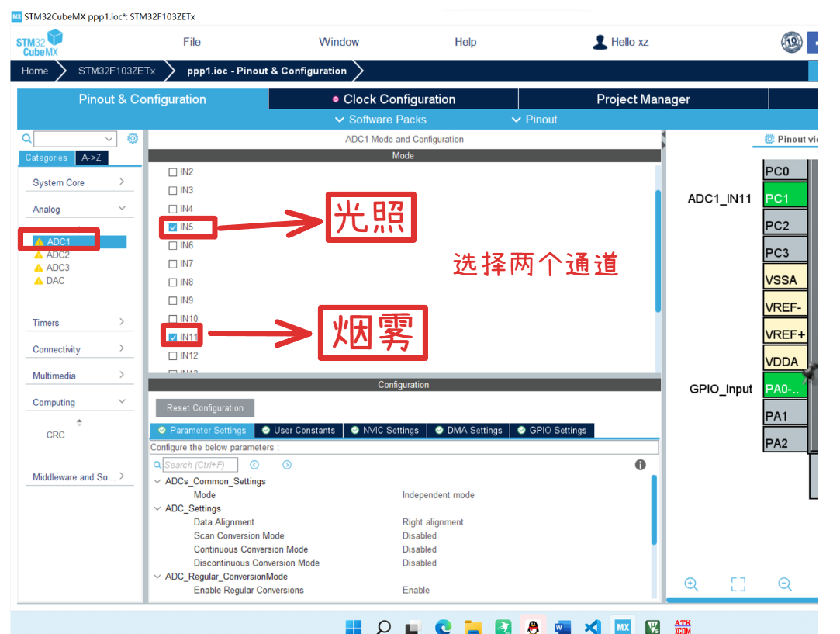Click the search magnifier in the categories panel
Image resolution: width=840 pixels, height=634 pixels.
[26, 139]
